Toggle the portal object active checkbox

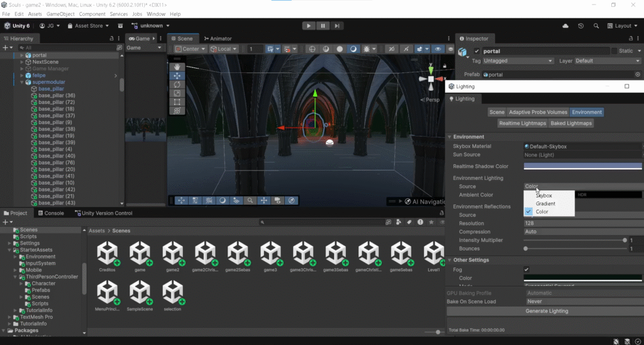point(477,51)
